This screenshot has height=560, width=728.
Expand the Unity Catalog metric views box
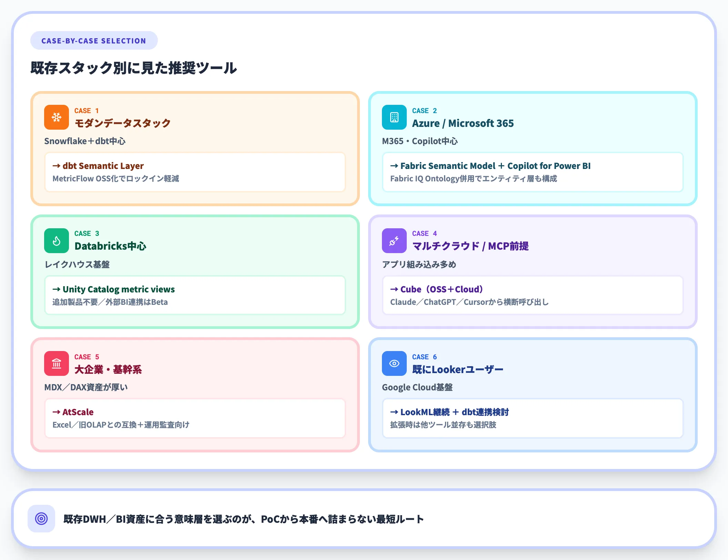[195, 295]
